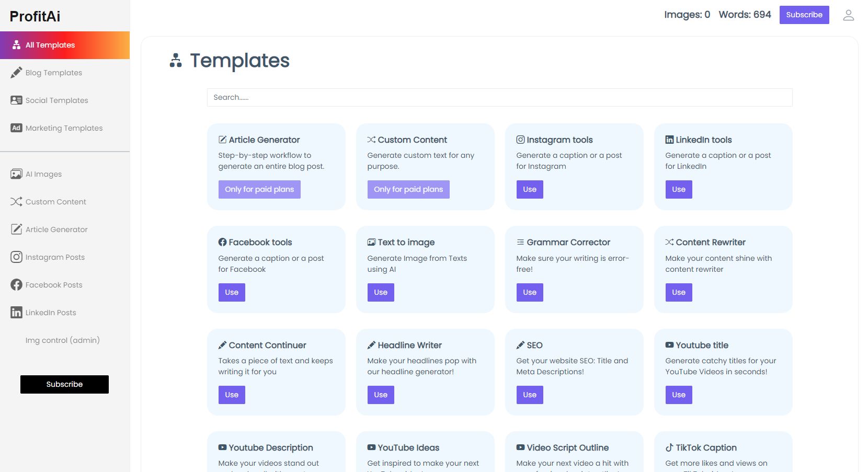Select All Templates in the sidebar
868x472 pixels.
click(50, 45)
